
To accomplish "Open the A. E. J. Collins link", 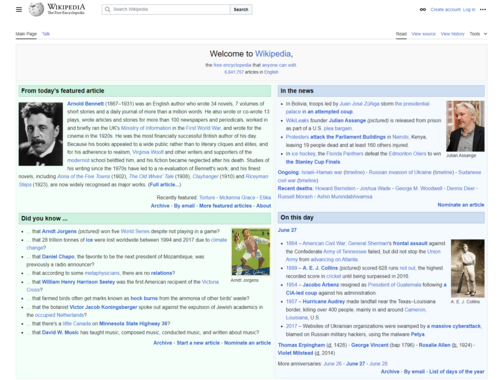I will [320, 268].
